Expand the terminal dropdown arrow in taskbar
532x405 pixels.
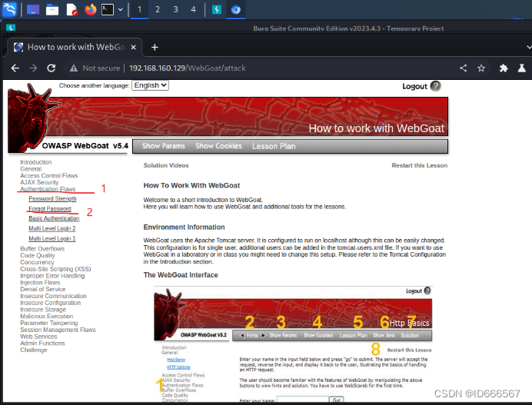[x=121, y=10]
